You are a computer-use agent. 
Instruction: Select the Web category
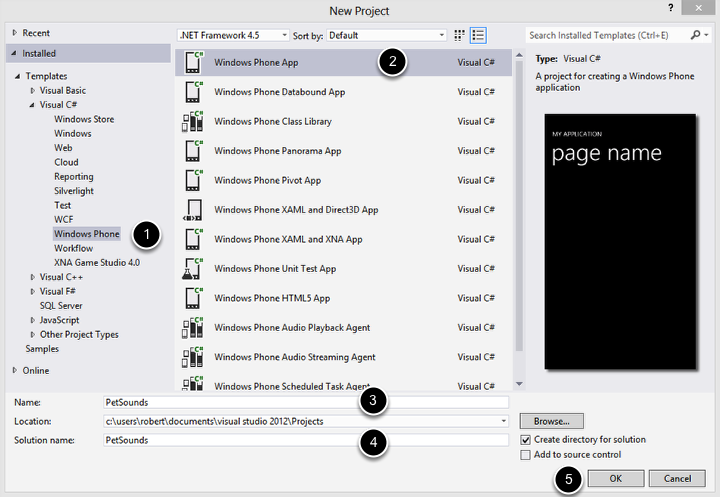[63, 148]
